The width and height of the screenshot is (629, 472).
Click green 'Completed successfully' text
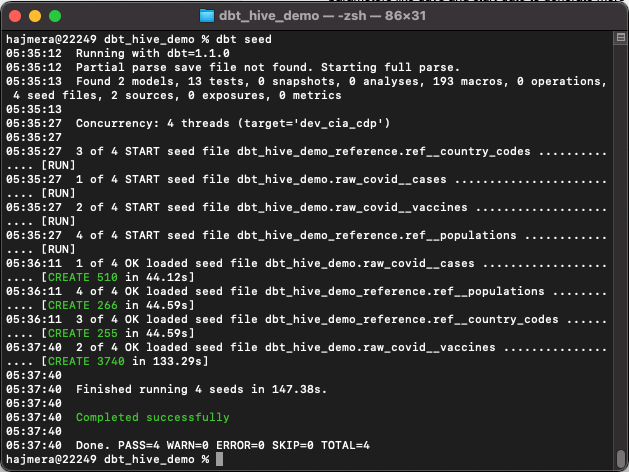pyautogui.click(x=153, y=417)
